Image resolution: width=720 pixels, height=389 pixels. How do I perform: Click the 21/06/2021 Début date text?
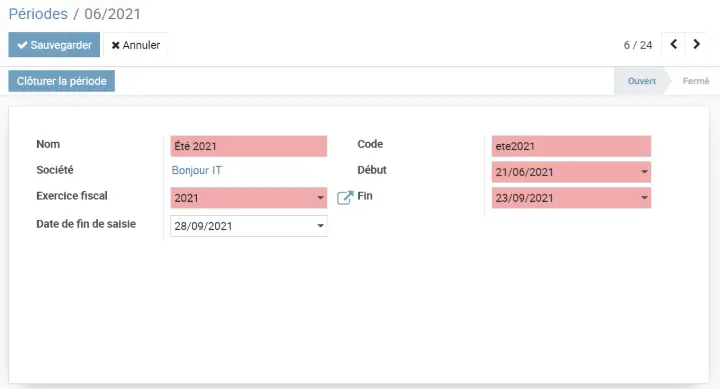(524, 172)
